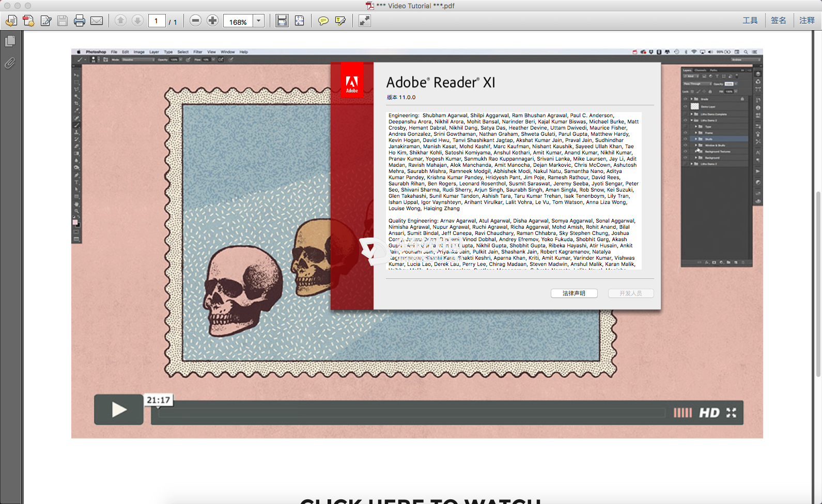This screenshot has width=822, height=504.
Task: Open the zoom level dropdown arrow
Action: [x=259, y=21]
